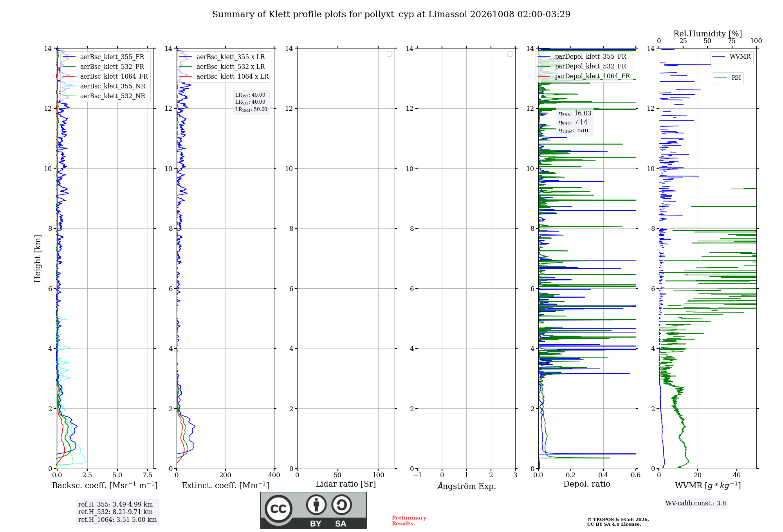Click the CC BY SA 4.0 License text
The image size is (783, 532).
tap(614, 525)
